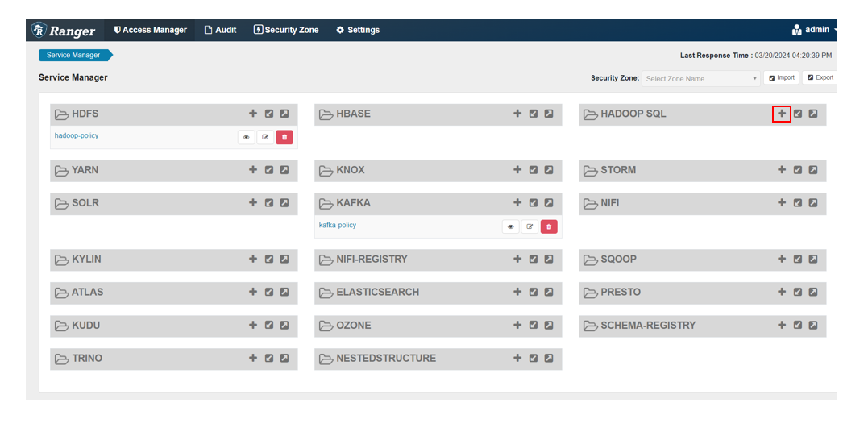Viewport: 868px width, 432px height.
Task: Add a new NIFI service
Action: point(782,203)
